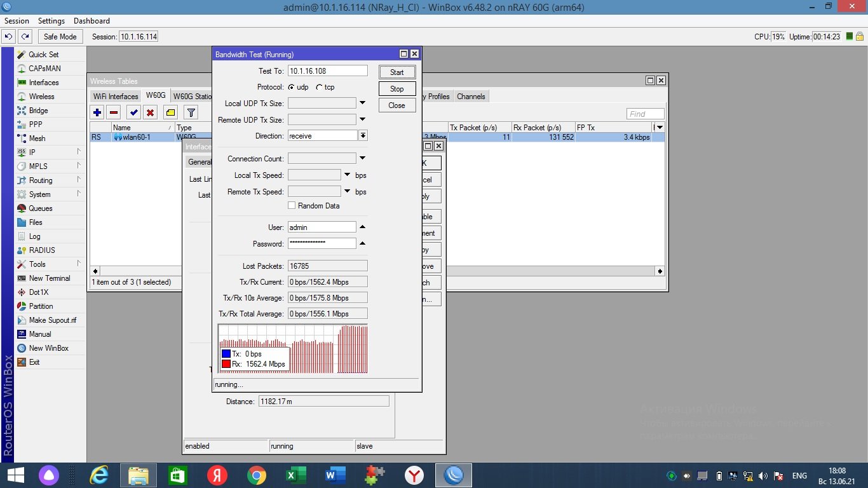Click the Test To address field
The image size is (868, 488).
pos(327,71)
